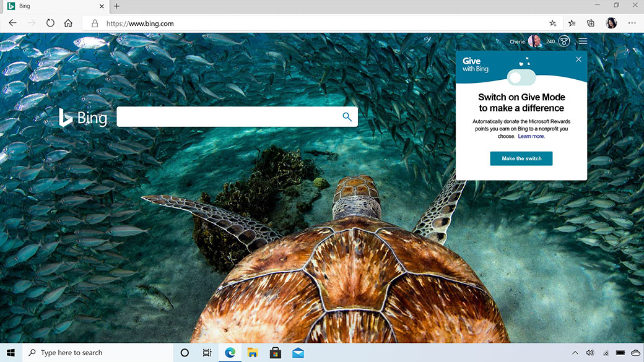Open a new tab with the plus
The height and width of the screenshot is (362, 644).
click(116, 6)
